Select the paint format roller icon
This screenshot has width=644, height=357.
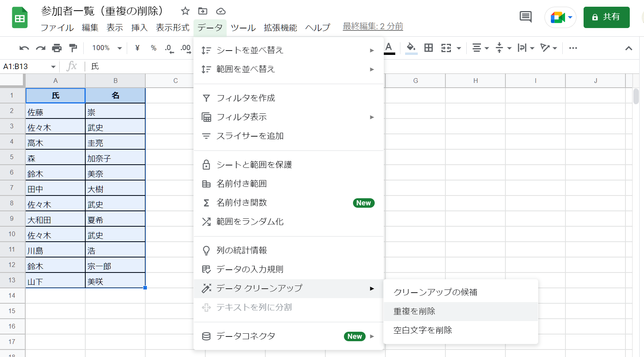73,48
